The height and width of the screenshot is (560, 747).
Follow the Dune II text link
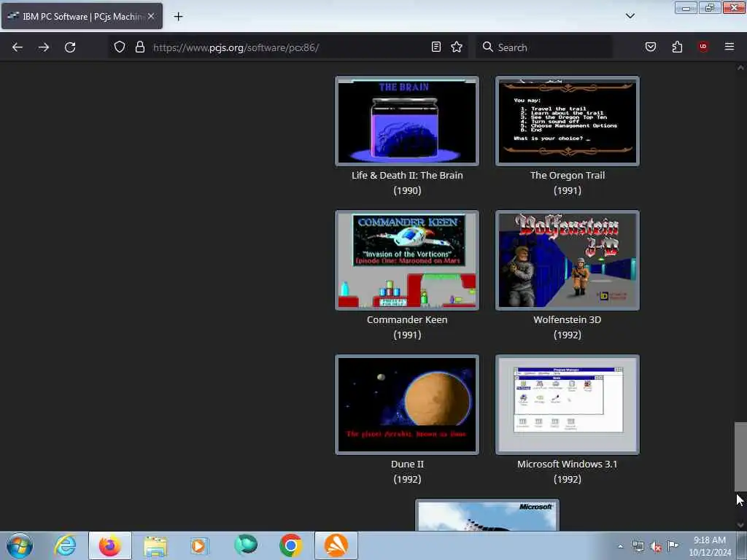407,464
